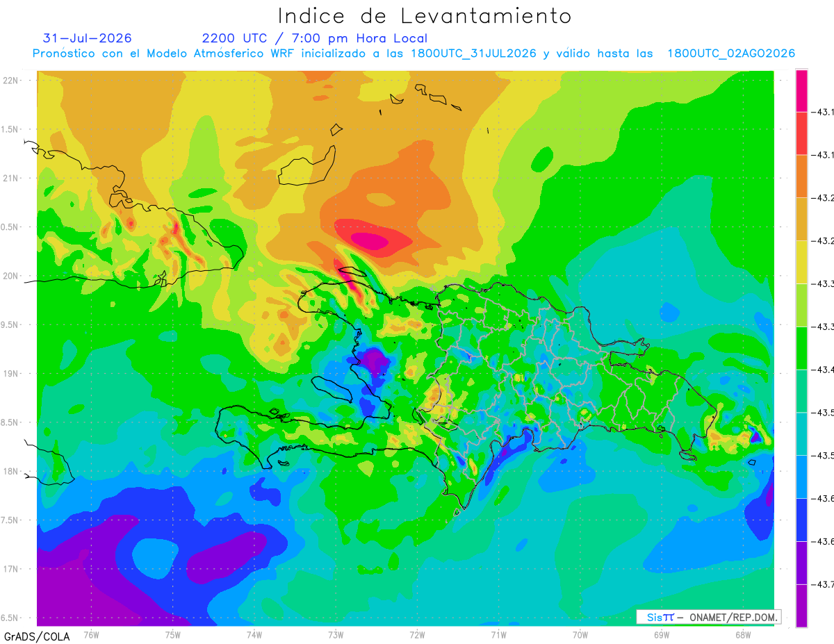Screen dimensions: 834x644
Task: Click the "75W" longitude label
Action: (173, 634)
